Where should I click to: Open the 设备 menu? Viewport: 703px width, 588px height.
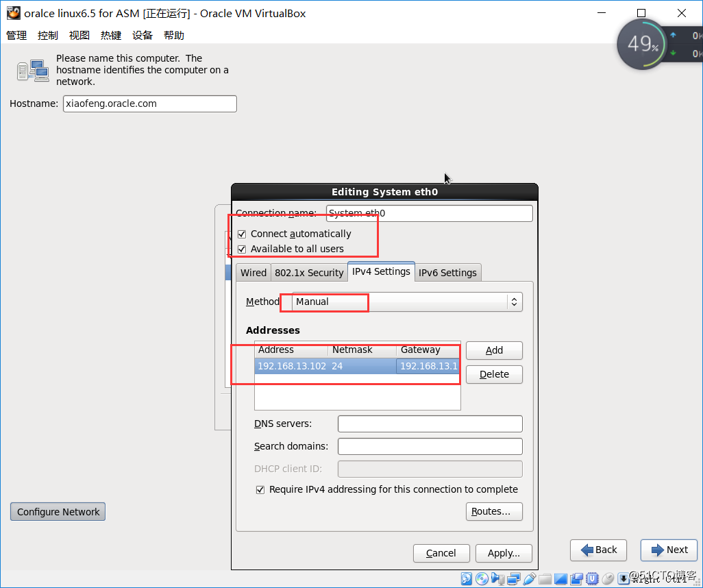(x=143, y=36)
